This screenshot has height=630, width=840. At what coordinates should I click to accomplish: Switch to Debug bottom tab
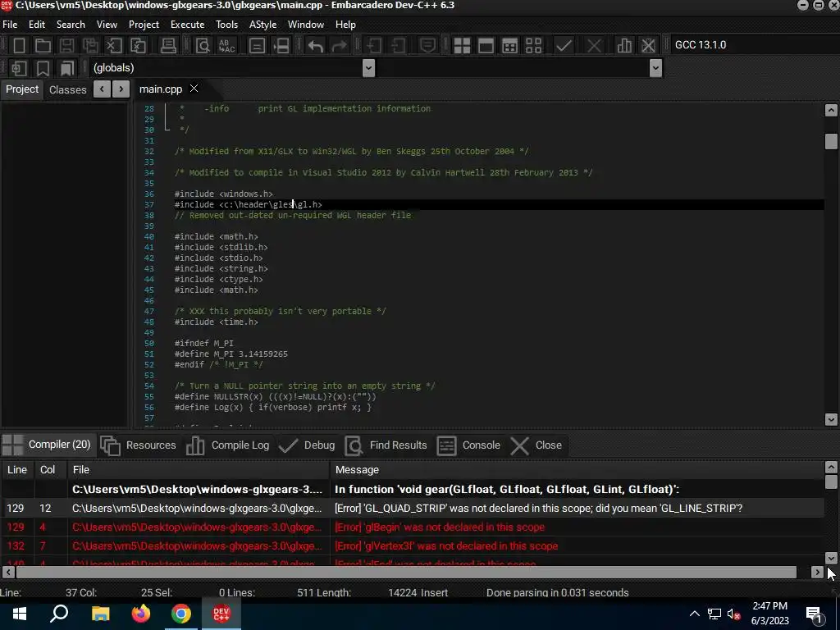(307, 445)
